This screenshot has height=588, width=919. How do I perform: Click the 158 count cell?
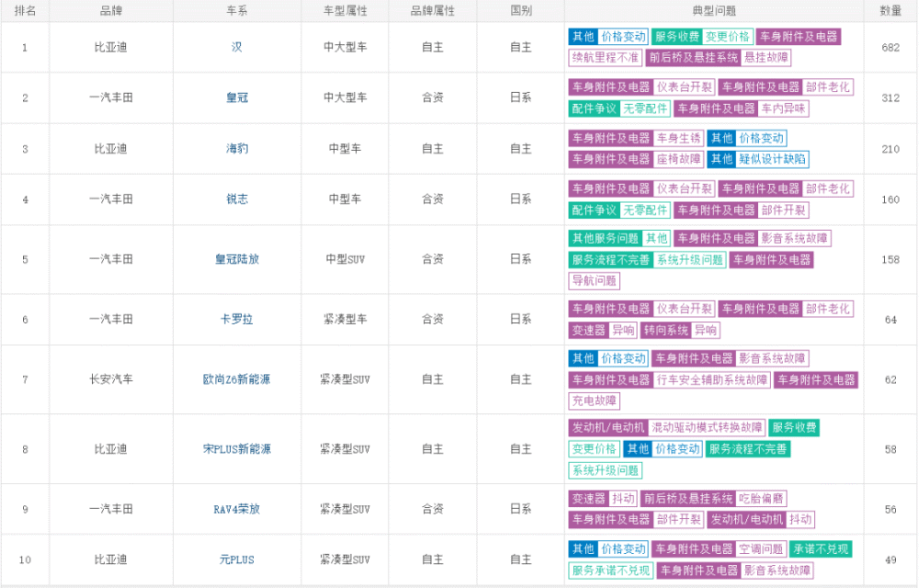click(x=891, y=259)
